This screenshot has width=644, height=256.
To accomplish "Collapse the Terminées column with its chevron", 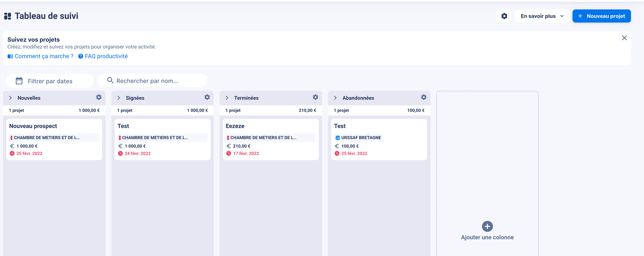I will pyautogui.click(x=227, y=98).
